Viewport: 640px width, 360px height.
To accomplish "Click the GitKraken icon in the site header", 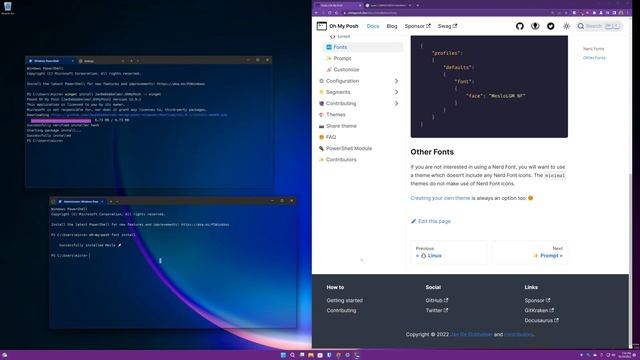I will click(x=535, y=26).
